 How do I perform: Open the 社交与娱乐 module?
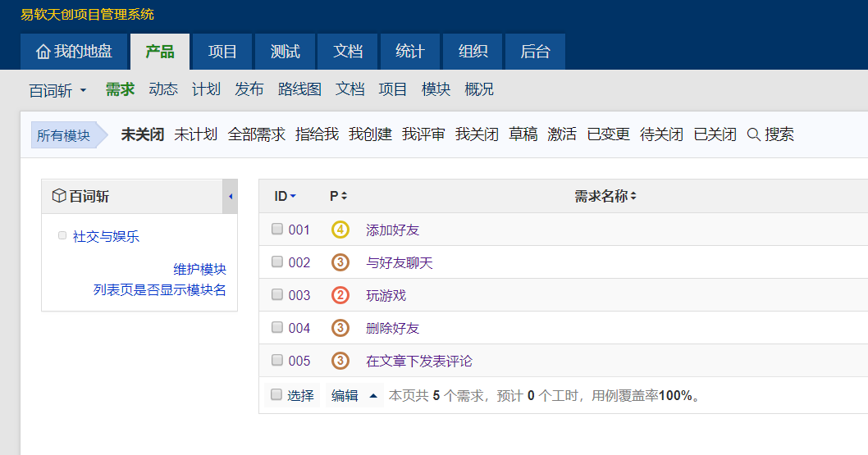(106, 237)
